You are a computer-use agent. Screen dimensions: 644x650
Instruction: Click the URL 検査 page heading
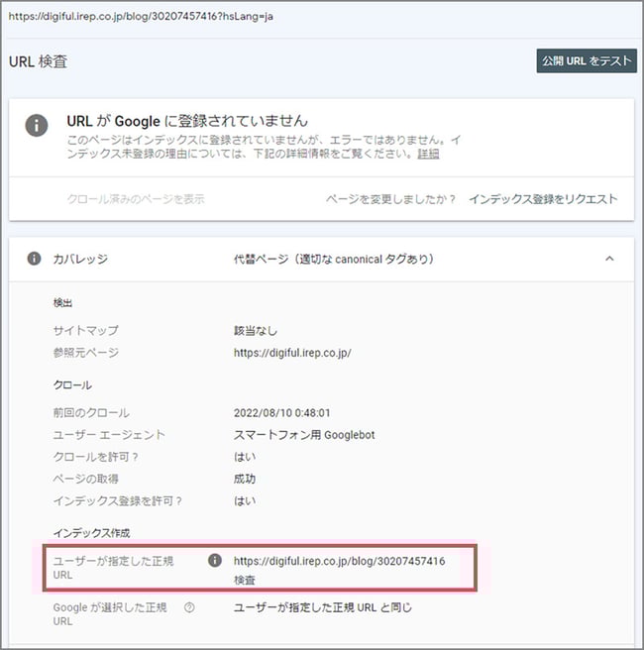(39, 62)
